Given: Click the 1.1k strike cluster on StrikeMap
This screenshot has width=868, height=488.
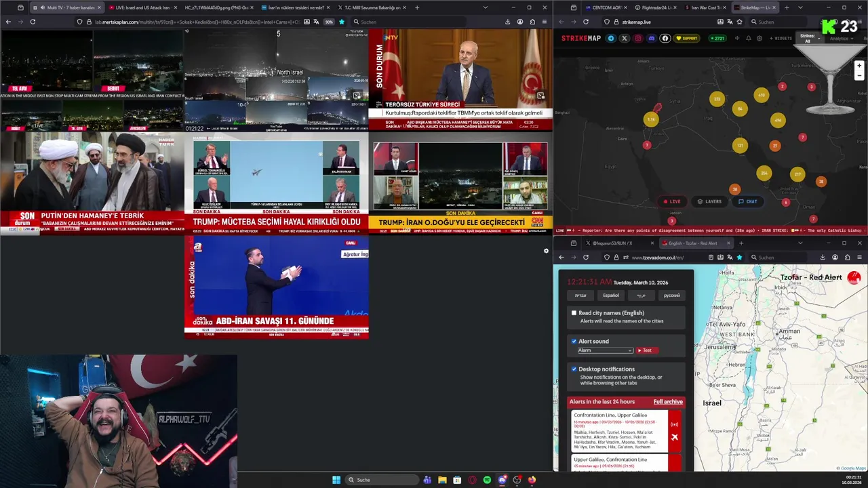Looking at the screenshot, I should click(651, 119).
